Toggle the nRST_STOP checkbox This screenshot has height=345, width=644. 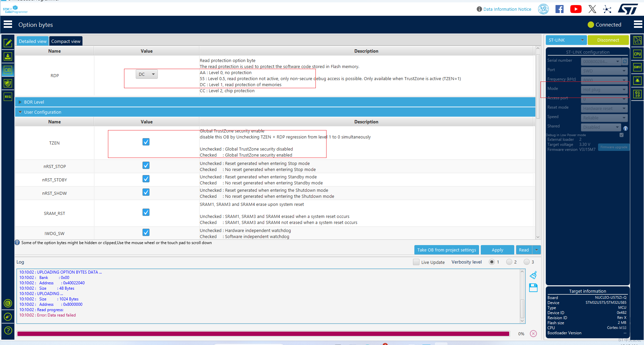click(146, 165)
